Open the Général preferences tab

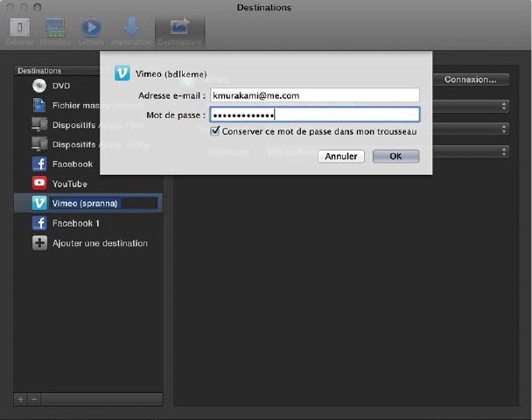19,31
